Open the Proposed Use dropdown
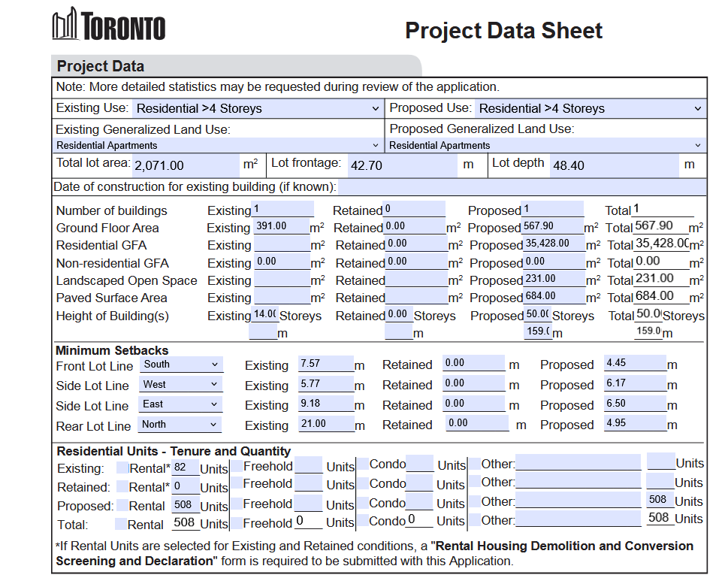Image resolution: width=728 pixels, height=581 pixels. point(590,108)
